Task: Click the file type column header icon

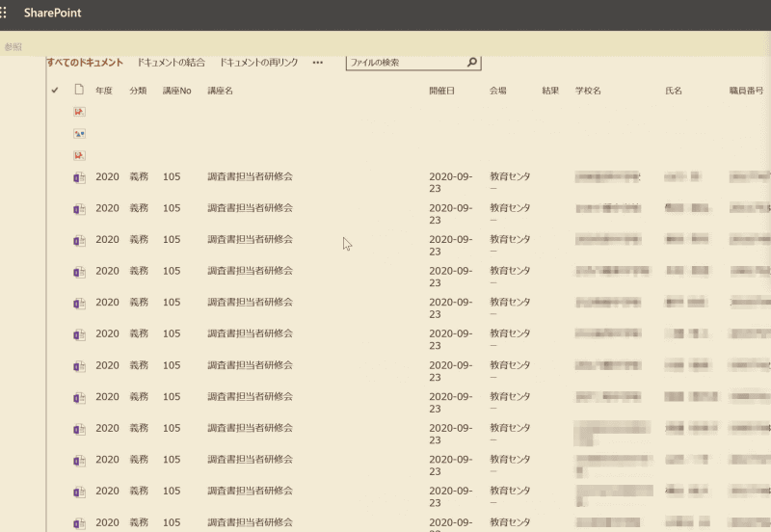Action: point(79,90)
